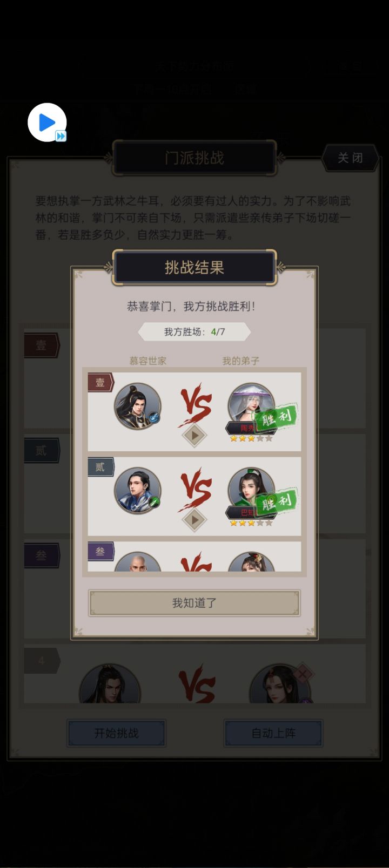Viewport: 389px width, 868px height.
Task: Replay the first match battle
Action: [x=194, y=435]
